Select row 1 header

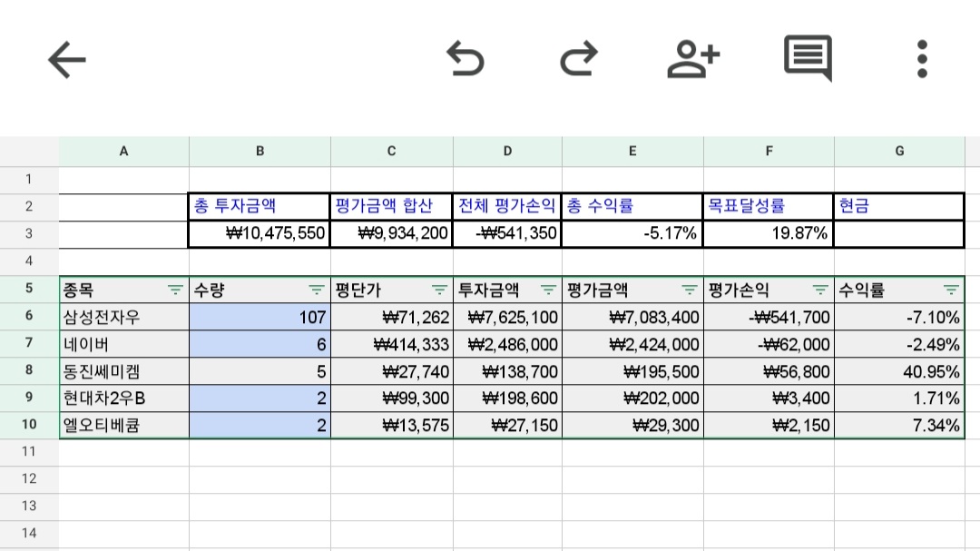pos(29,180)
